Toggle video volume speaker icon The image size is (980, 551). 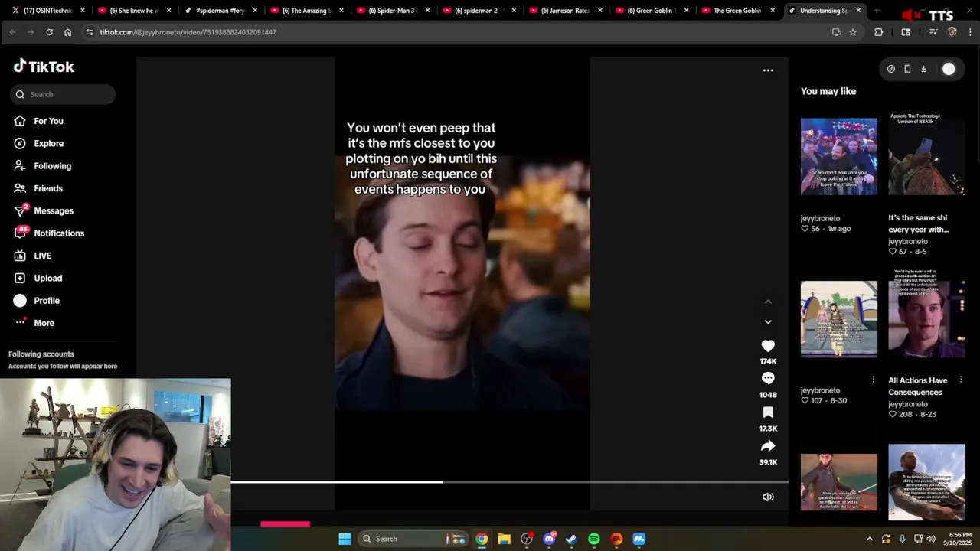coord(768,497)
